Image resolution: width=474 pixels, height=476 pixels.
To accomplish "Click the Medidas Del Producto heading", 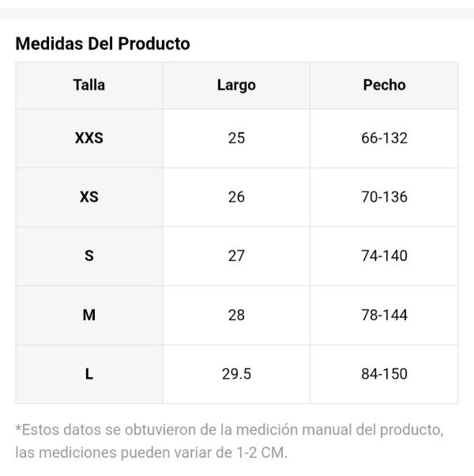I will point(103,43).
